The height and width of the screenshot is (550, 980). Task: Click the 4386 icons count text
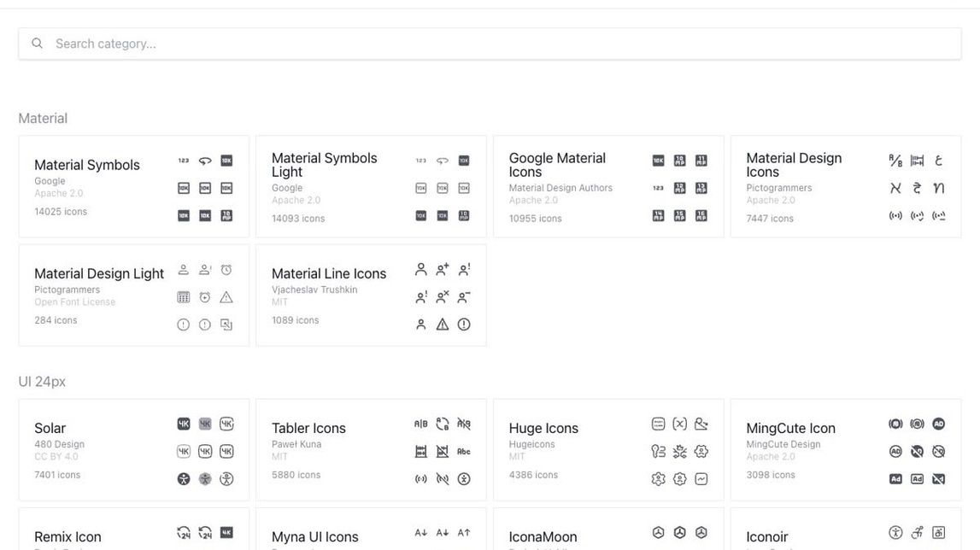click(x=533, y=474)
